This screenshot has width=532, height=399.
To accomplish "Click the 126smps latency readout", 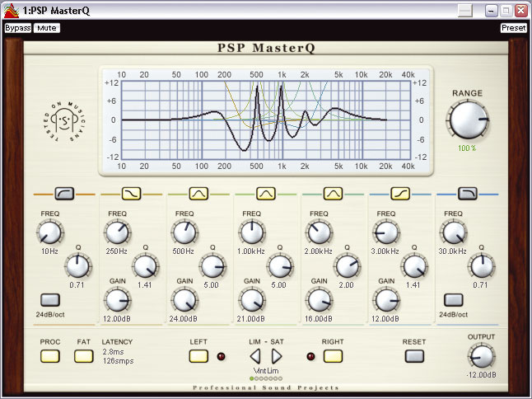I will 118,360.
